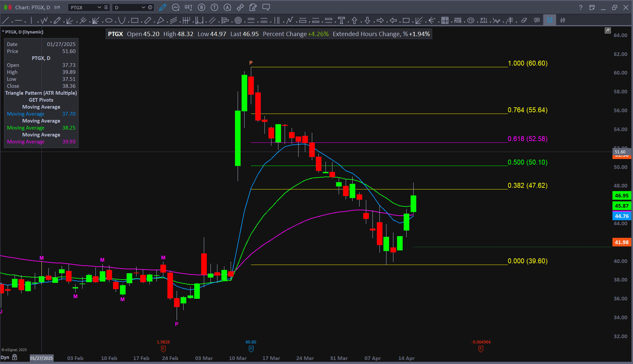Pick the text annotation tool
The image size is (633, 364).
tap(341, 21)
